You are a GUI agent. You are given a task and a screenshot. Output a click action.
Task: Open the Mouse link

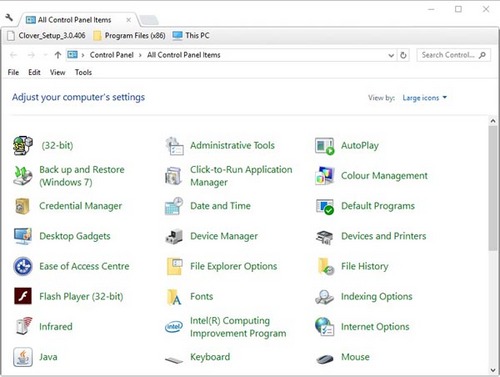coord(355,357)
